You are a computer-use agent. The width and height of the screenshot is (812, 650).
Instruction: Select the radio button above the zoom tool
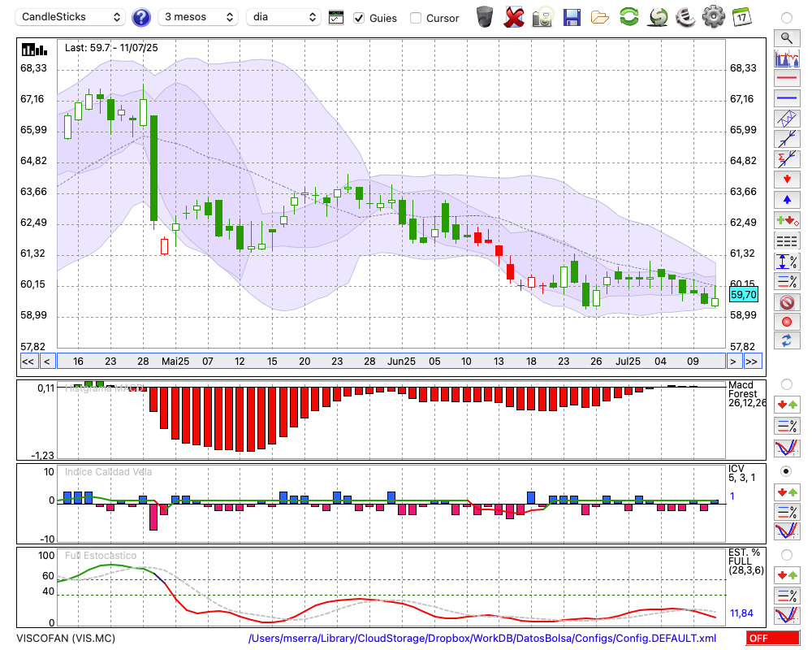[x=787, y=18]
